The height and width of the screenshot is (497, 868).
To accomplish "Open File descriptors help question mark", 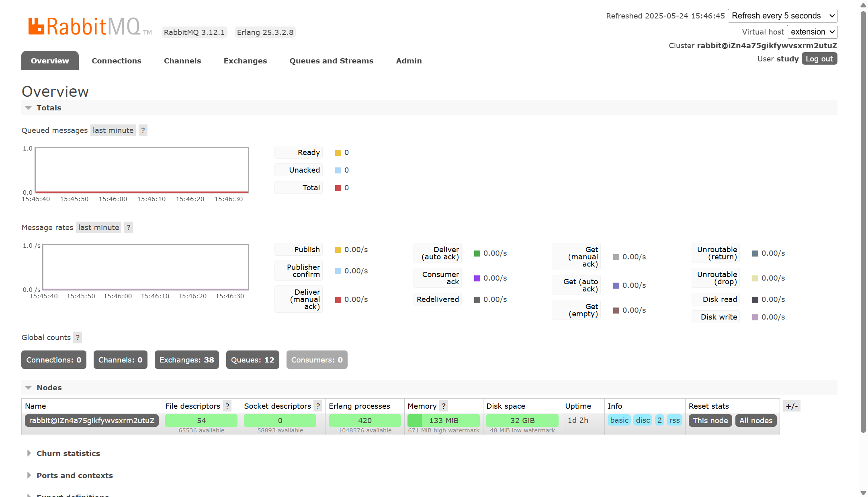I will 227,406.
